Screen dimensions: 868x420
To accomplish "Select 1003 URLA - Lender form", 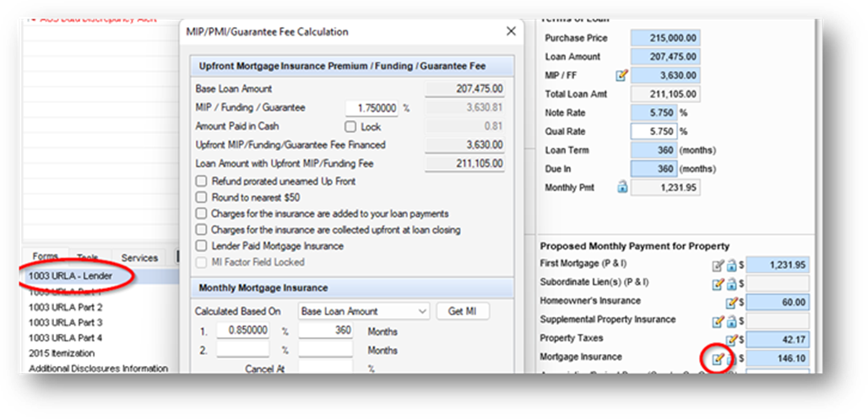I will (x=71, y=276).
